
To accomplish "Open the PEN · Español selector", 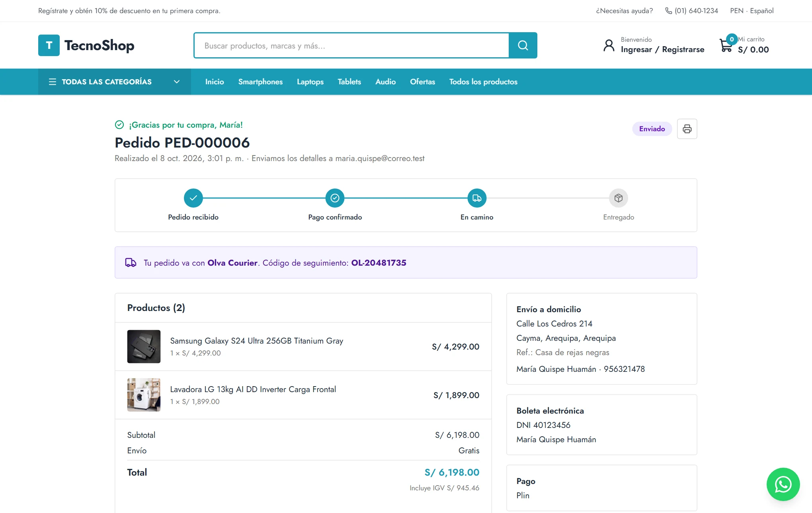I will tap(751, 11).
